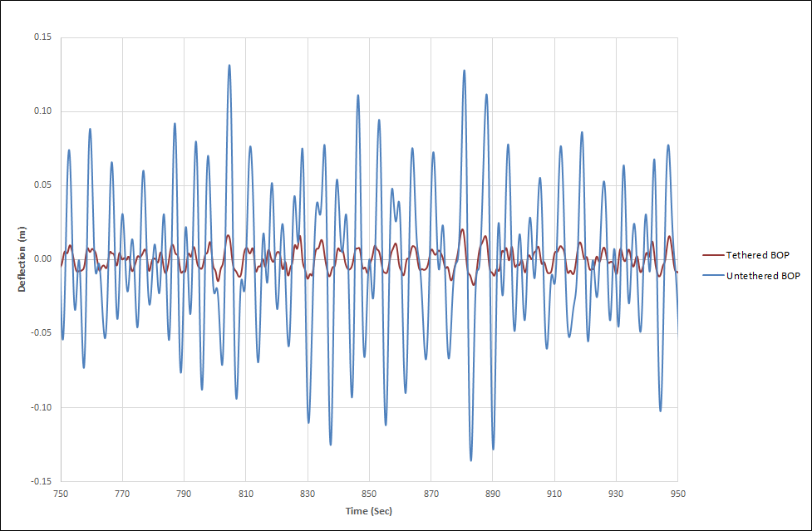Click the 0.15 label on the Y axis
812x531 pixels.
(x=42, y=37)
